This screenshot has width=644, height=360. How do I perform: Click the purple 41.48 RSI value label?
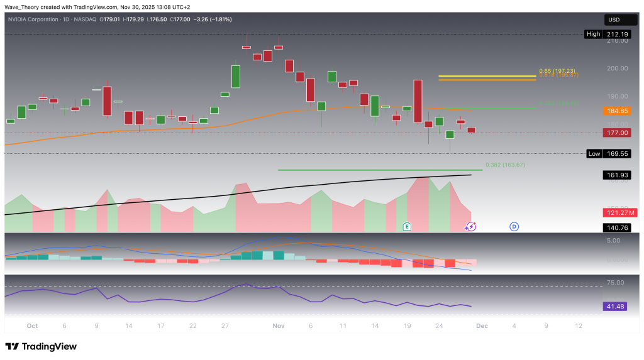pos(616,306)
